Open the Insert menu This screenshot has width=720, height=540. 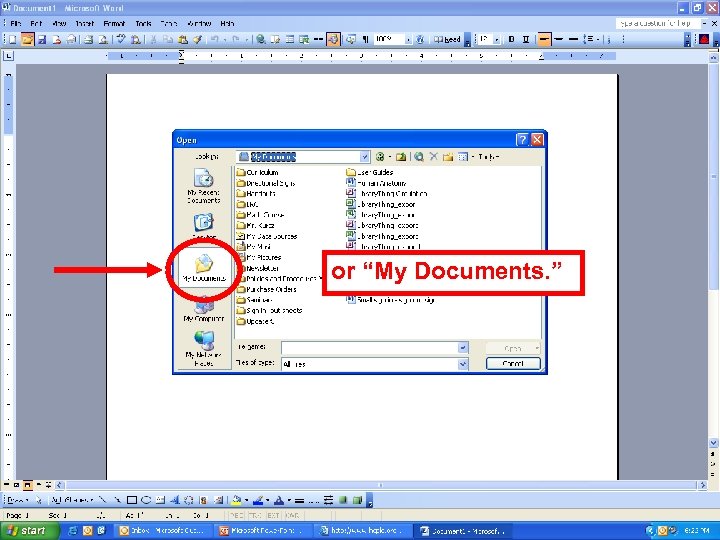pos(84,23)
